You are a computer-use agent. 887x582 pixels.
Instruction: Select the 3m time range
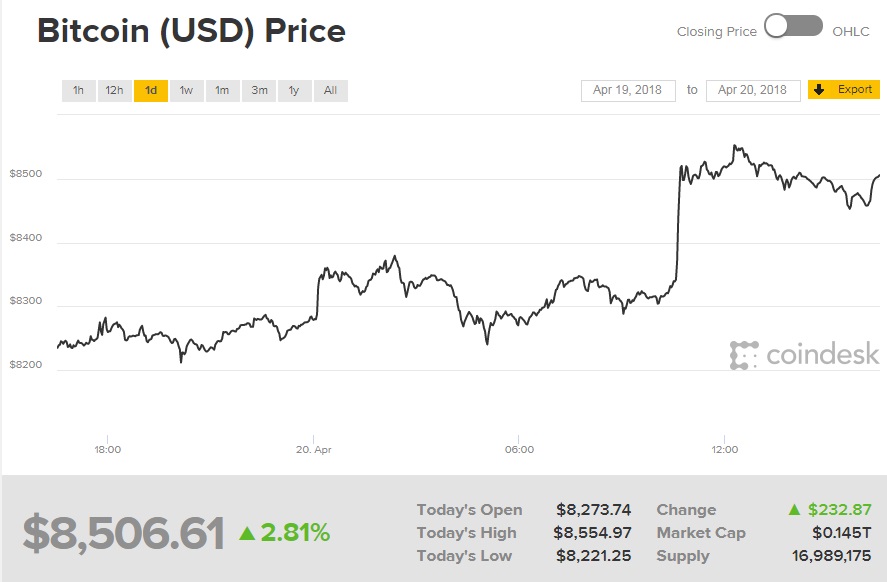[258, 90]
